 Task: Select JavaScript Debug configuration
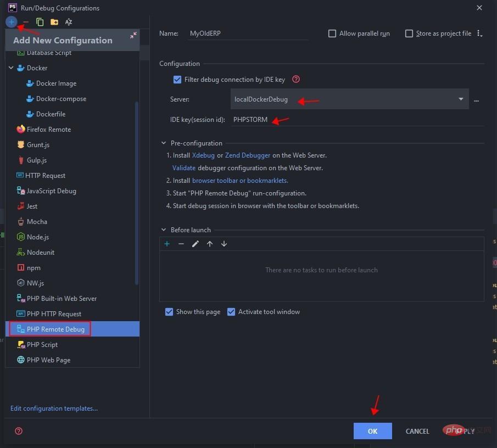(x=72, y=191)
